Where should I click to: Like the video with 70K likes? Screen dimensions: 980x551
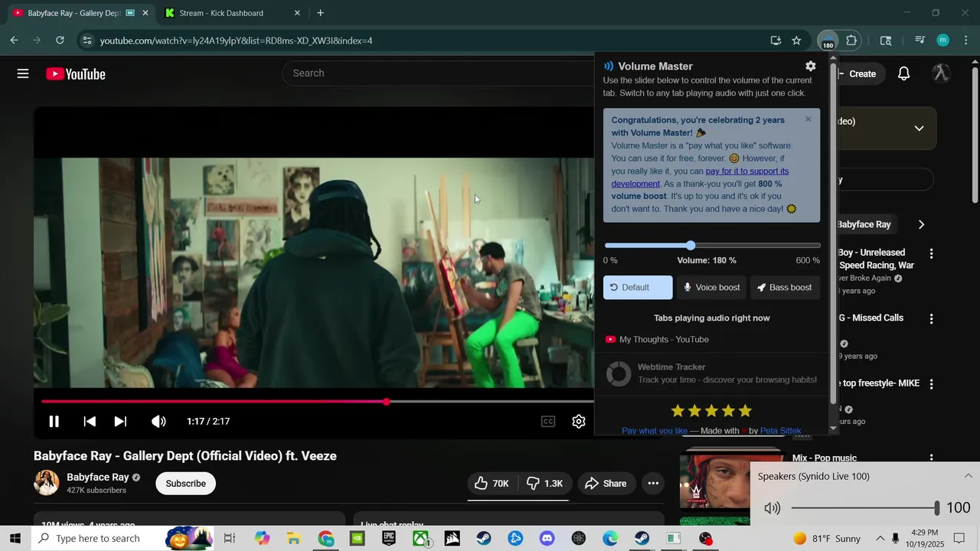492,484
